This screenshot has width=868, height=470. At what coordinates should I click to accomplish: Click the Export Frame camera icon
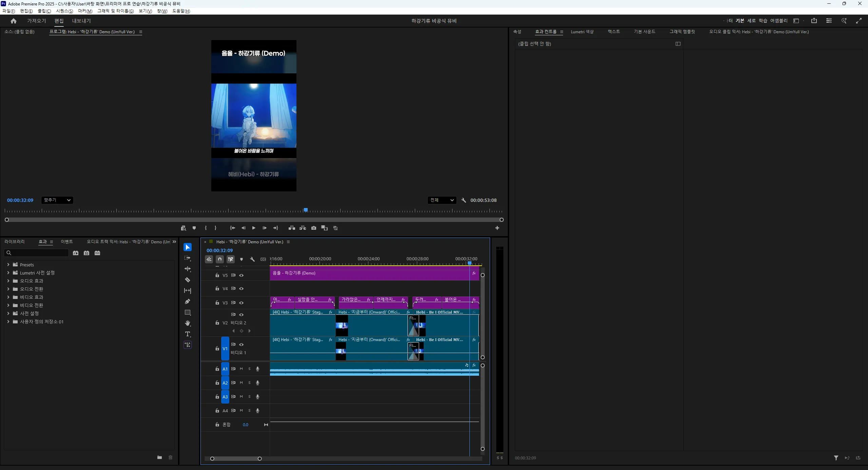point(314,228)
